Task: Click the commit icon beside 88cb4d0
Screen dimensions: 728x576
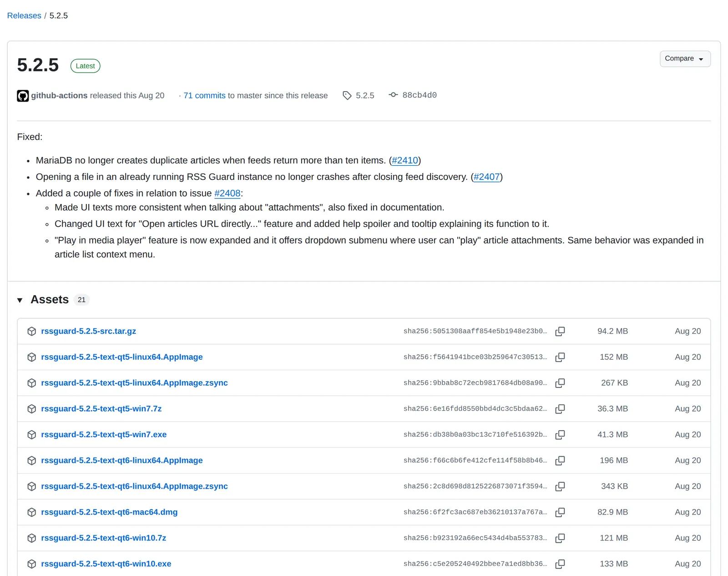Action: point(393,95)
